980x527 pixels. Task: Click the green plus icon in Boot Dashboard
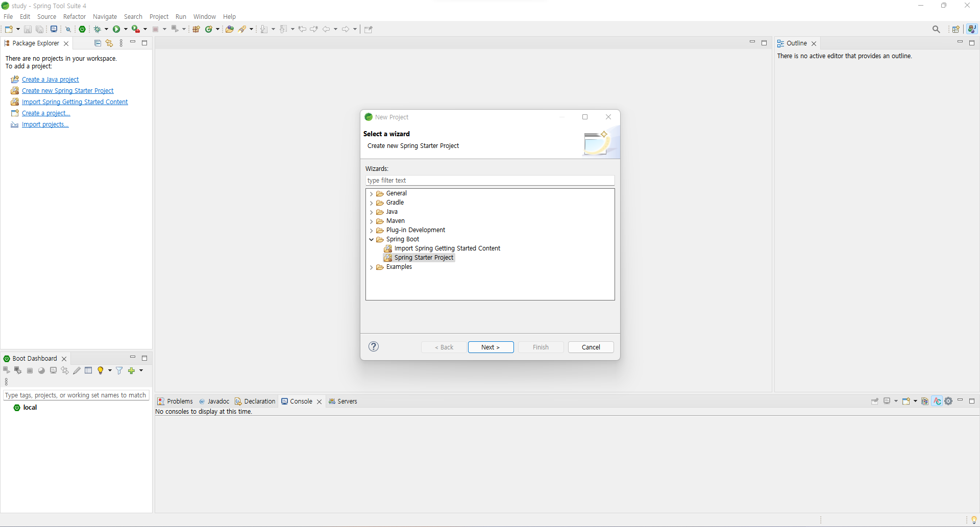[132, 370]
